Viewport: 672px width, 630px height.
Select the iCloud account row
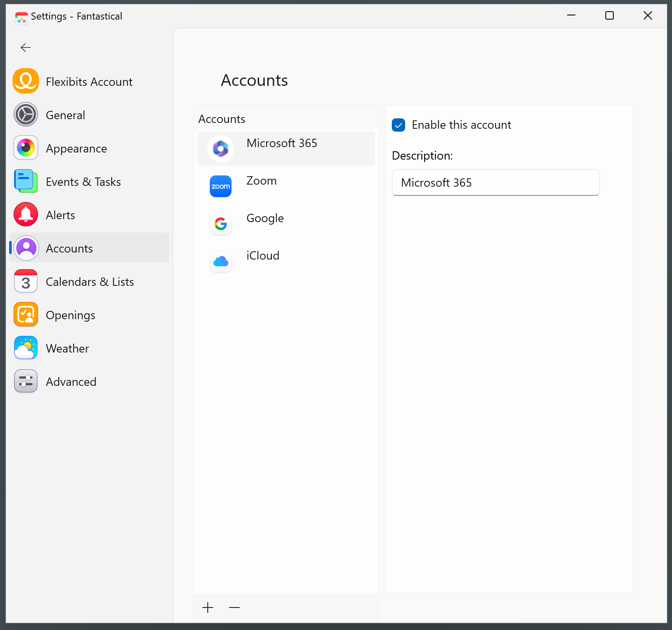tap(286, 261)
